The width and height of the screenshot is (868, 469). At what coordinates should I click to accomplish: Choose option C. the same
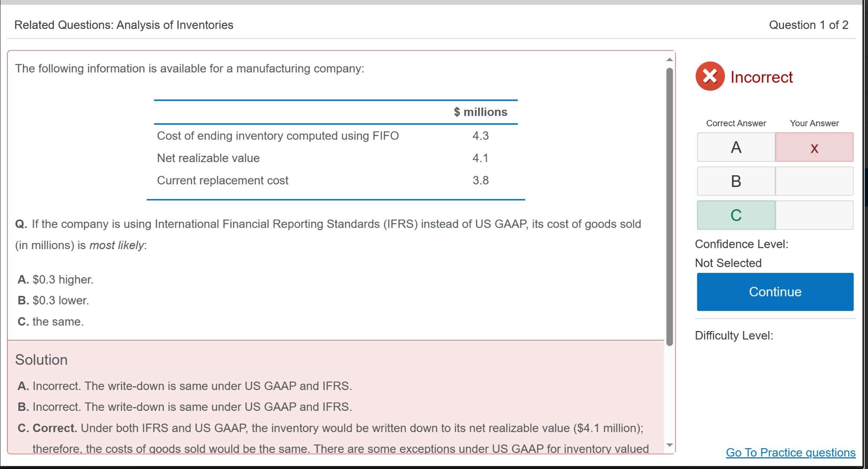click(51, 321)
